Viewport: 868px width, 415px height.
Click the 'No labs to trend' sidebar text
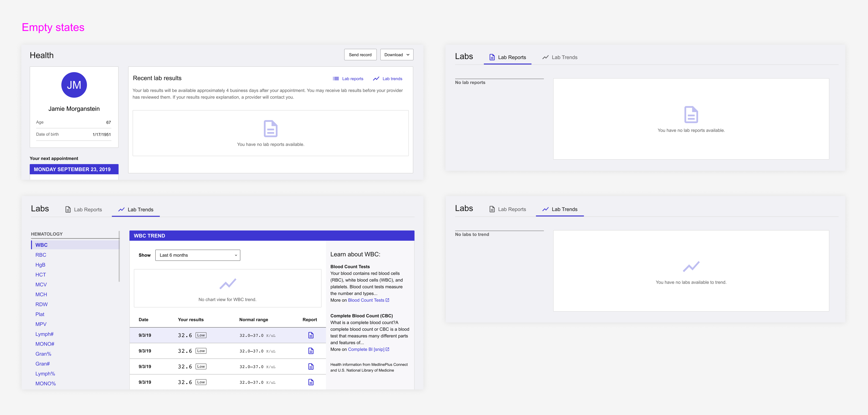pos(472,234)
